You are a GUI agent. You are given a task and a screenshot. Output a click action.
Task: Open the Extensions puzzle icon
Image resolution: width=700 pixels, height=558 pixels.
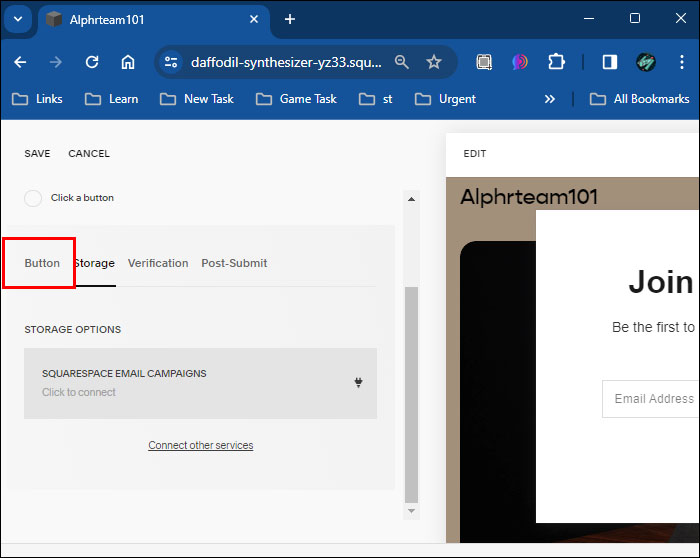point(557,62)
